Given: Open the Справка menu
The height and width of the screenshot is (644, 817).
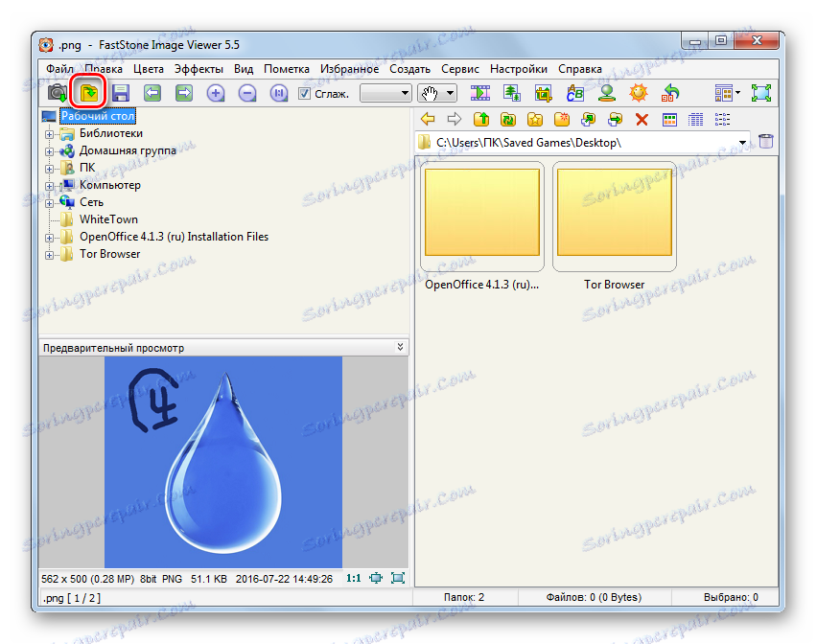Looking at the screenshot, I should point(580,69).
